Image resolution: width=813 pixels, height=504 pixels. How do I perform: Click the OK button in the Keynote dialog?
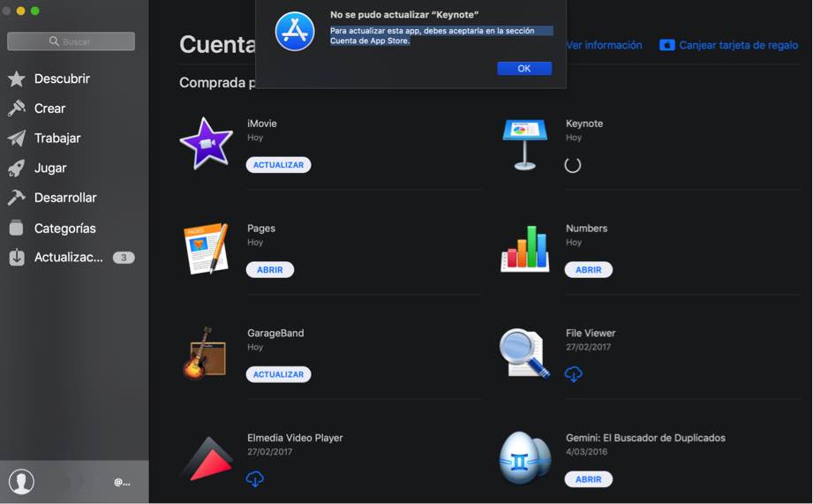[x=524, y=69]
